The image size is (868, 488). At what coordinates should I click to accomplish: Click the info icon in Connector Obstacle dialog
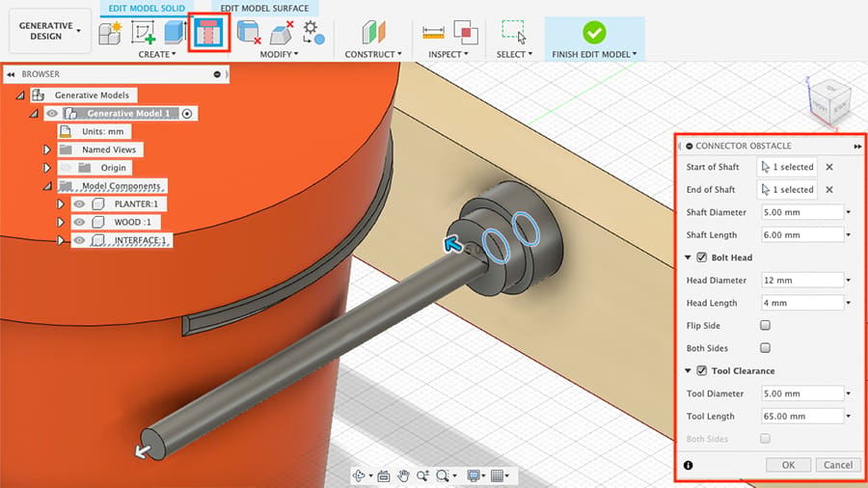[688, 465]
